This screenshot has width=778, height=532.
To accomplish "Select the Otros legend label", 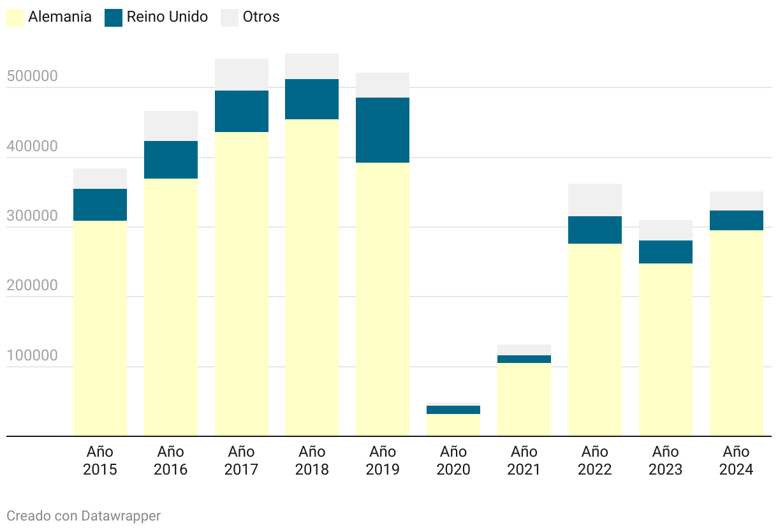I will [x=261, y=17].
